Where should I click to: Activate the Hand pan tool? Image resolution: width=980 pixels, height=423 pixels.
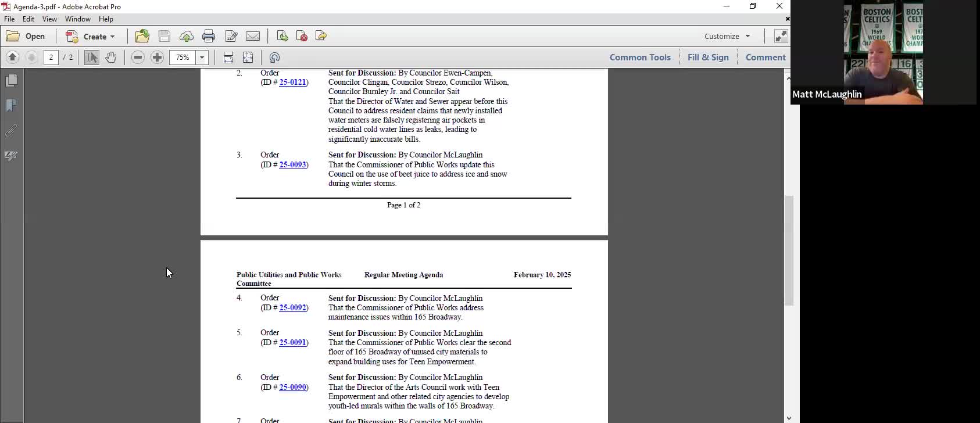(110, 57)
